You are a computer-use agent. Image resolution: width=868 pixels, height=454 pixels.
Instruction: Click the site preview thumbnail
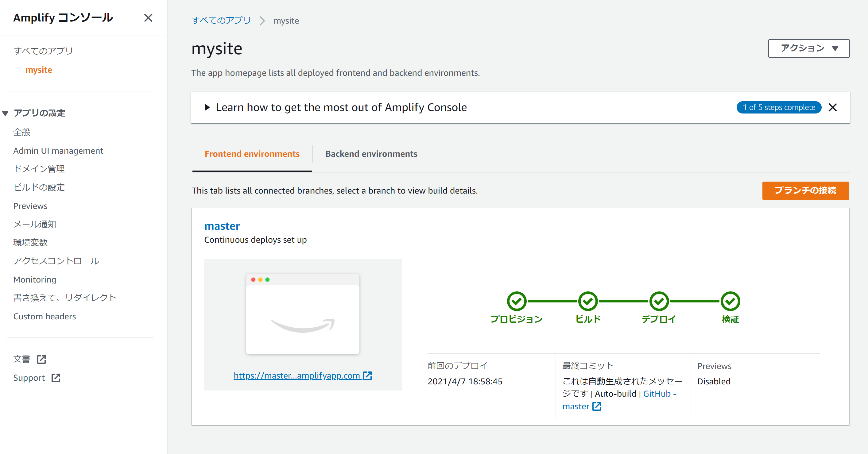click(303, 314)
